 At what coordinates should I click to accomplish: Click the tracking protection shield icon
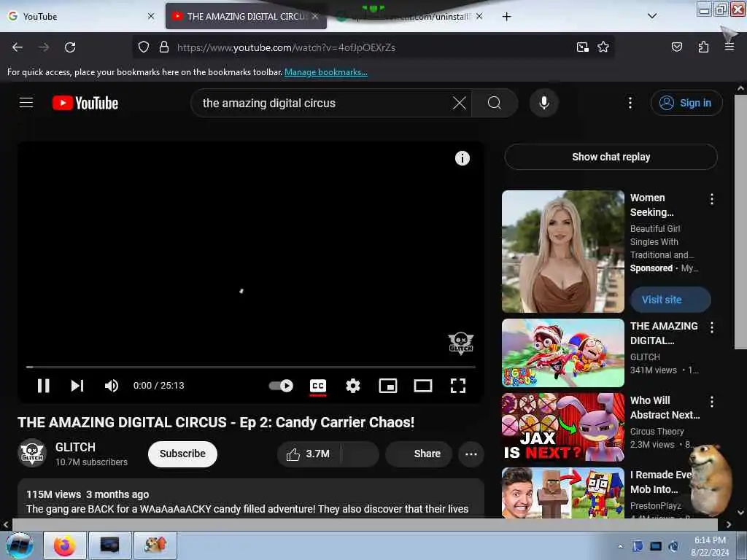tap(144, 47)
